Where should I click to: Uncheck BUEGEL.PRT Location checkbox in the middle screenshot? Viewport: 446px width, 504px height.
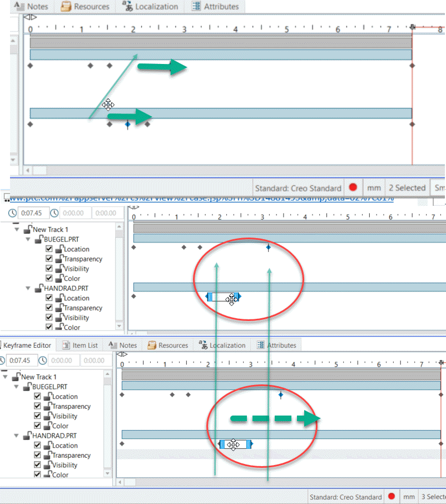(x=49, y=249)
